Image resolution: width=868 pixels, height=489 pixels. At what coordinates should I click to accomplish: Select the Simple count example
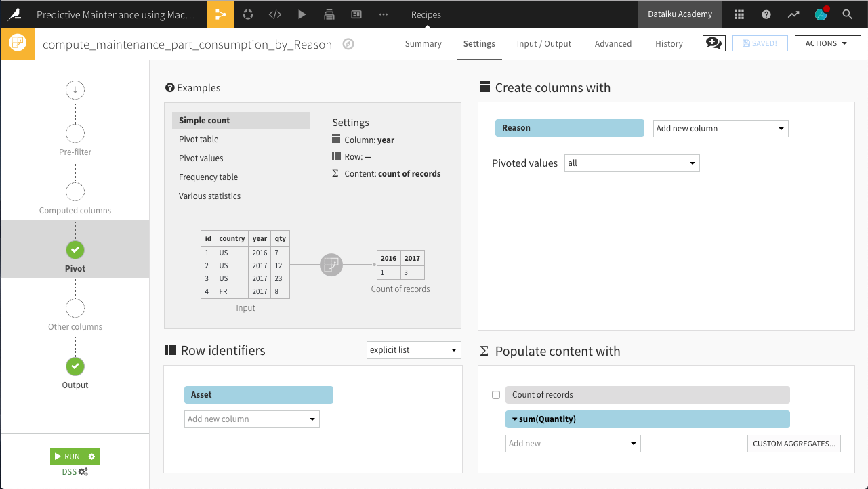pyautogui.click(x=241, y=121)
